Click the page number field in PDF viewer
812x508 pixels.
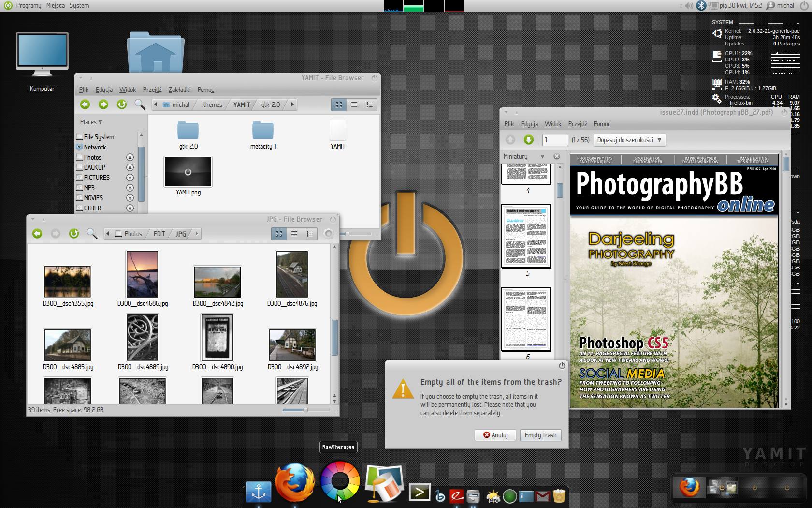click(x=555, y=140)
